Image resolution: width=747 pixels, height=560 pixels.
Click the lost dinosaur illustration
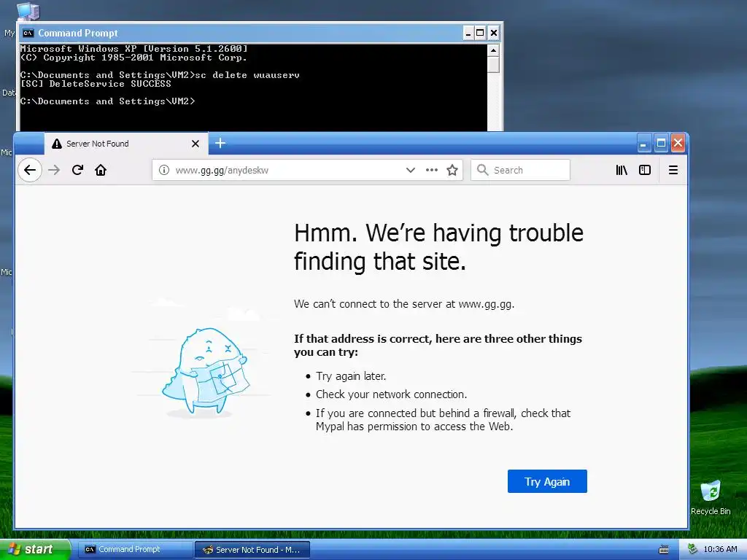coord(206,373)
